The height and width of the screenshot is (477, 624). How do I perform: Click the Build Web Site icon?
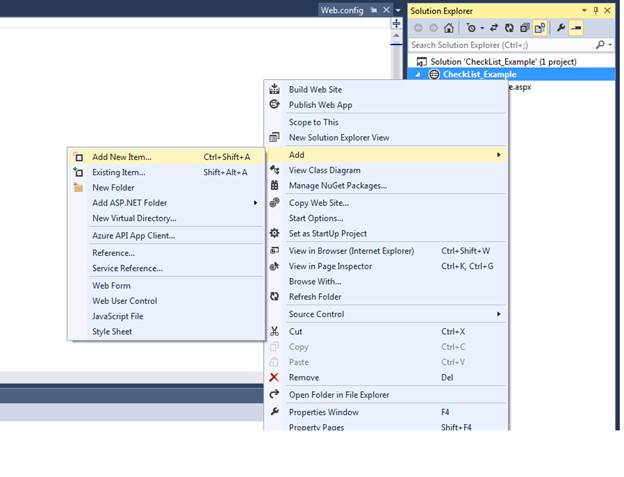275,89
